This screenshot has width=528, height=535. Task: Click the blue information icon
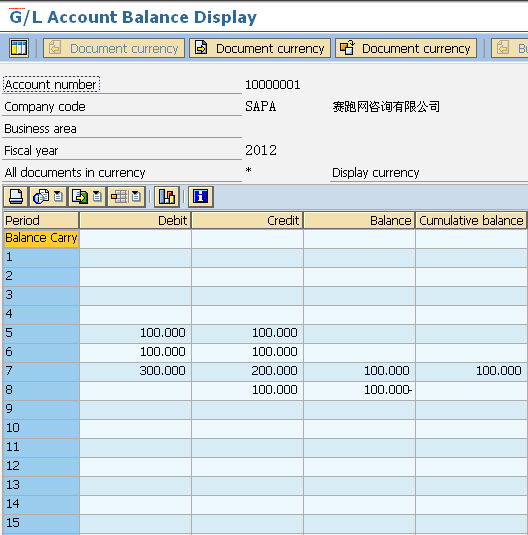click(201, 197)
